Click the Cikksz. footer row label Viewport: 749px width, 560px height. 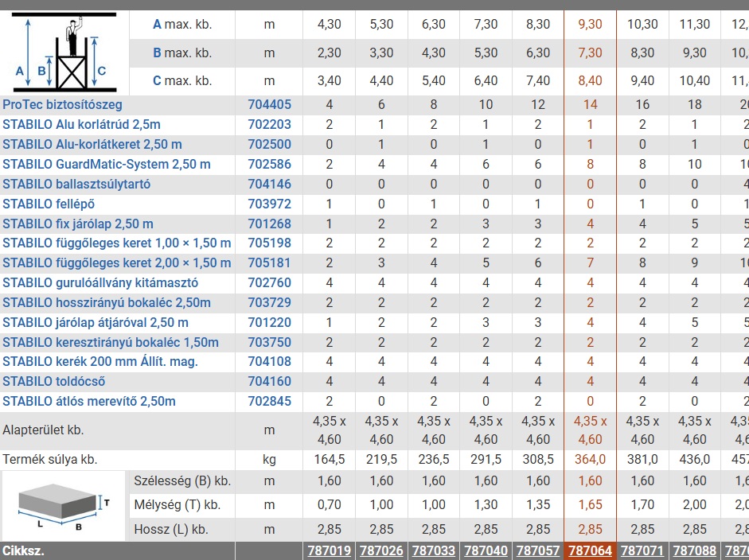click(23, 551)
